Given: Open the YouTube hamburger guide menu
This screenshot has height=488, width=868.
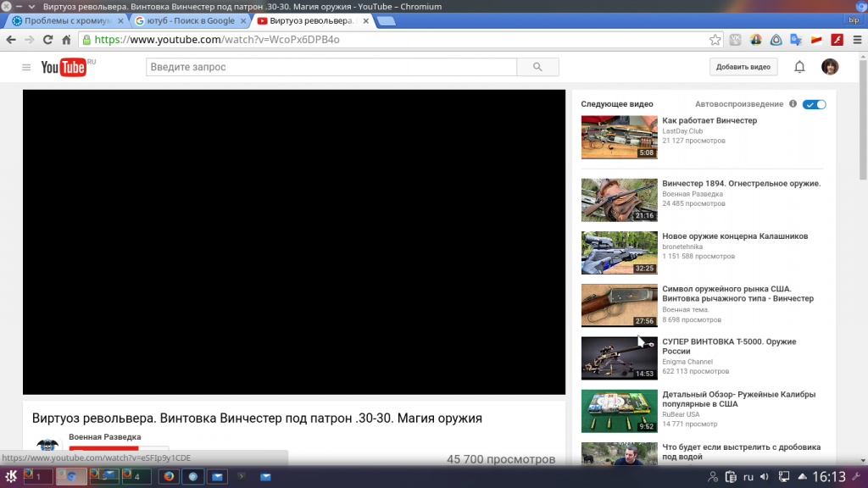Looking at the screenshot, I should coord(26,67).
